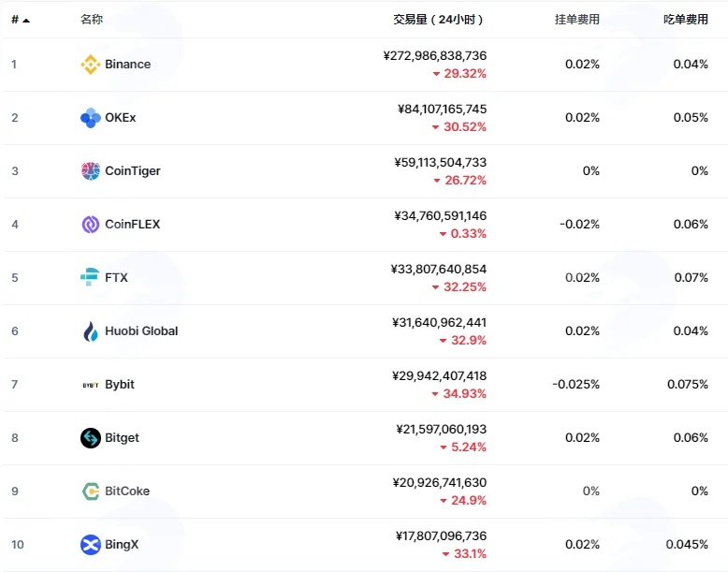Select Binance 24h volume figure

tap(435, 56)
